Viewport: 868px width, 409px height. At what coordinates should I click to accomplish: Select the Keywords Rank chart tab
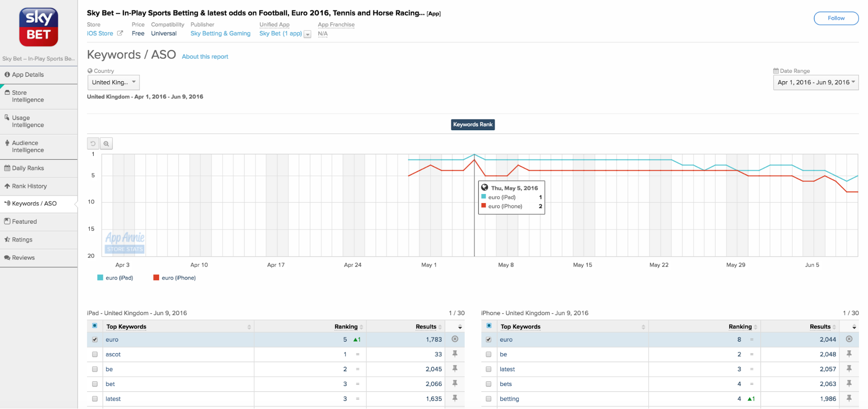pyautogui.click(x=472, y=125)
